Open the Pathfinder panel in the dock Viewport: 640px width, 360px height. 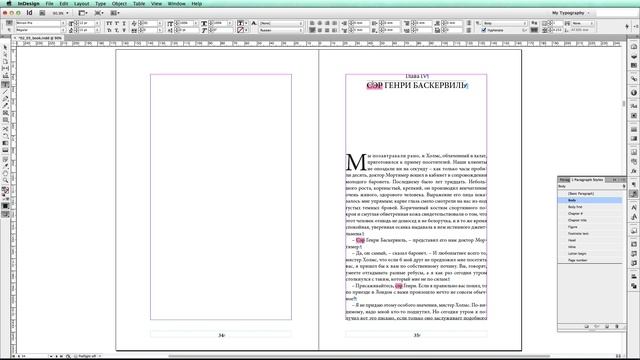pyautogui.click(x=634, y=286)
